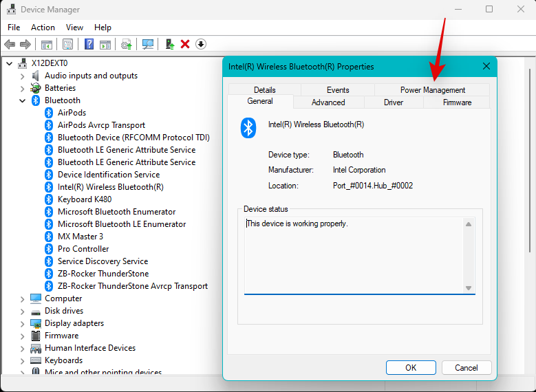Expand the Firmware category in tree
Image resolution: width=536 pixels, height=392 pixels.
click(x=23, y=336)
